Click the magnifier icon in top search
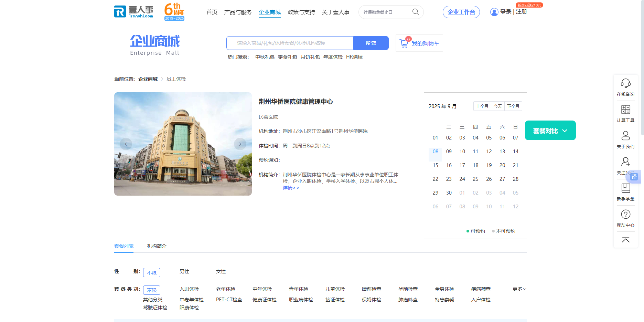644x322 pixels. coord(416,12)
